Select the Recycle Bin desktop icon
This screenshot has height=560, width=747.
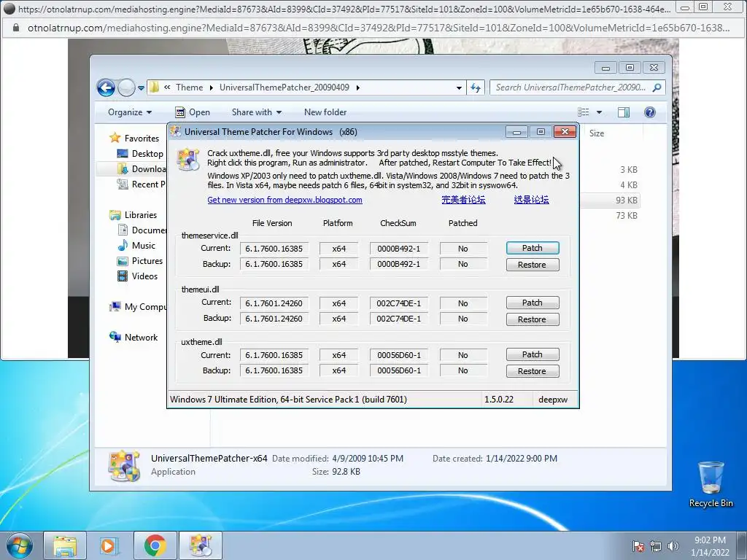coord(711,484)
